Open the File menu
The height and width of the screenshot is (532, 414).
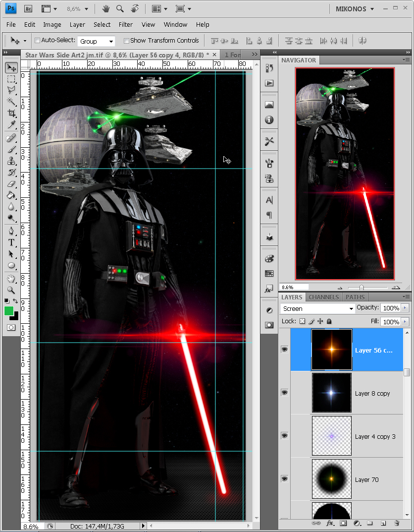11,24
